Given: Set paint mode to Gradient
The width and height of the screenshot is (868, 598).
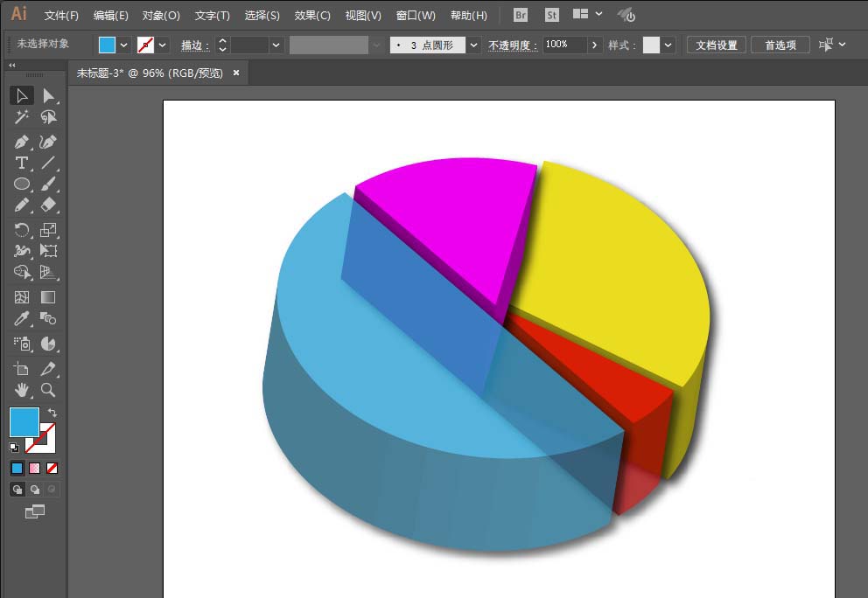Looking at the screenshot, I should [34, 469].
